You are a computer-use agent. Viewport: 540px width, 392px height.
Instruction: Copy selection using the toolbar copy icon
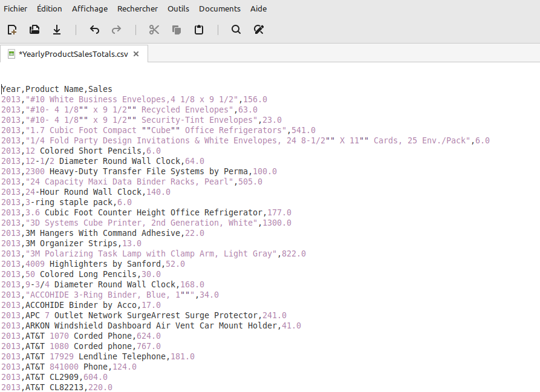tap(177, 30)
